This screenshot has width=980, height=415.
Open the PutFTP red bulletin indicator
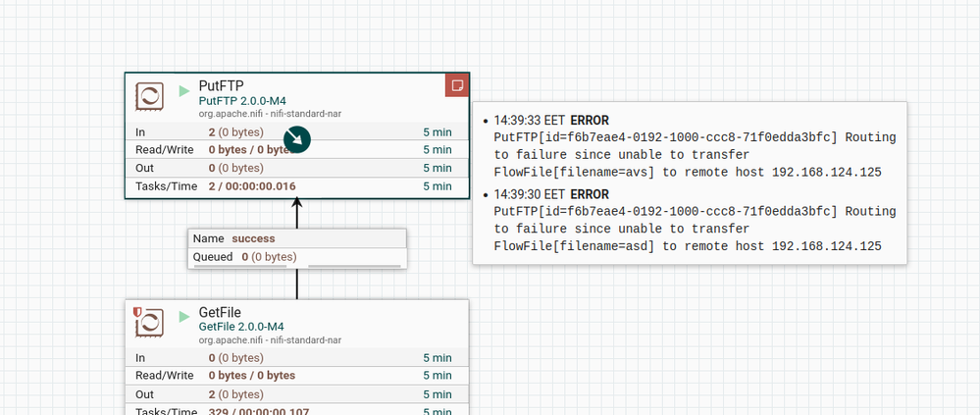click(x=457, y=85)
